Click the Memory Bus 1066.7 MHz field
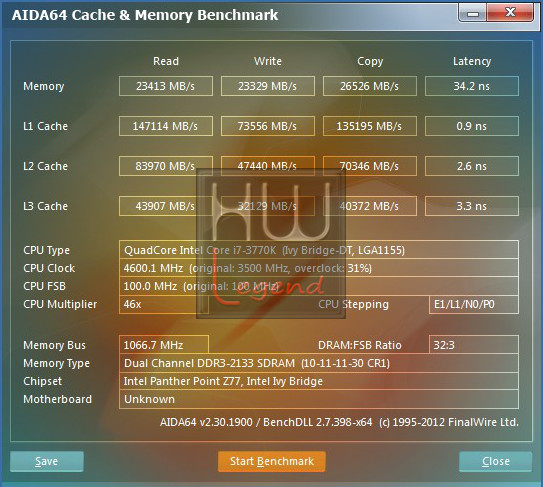This screenshot has width=543, height=487. pos(164,345)
